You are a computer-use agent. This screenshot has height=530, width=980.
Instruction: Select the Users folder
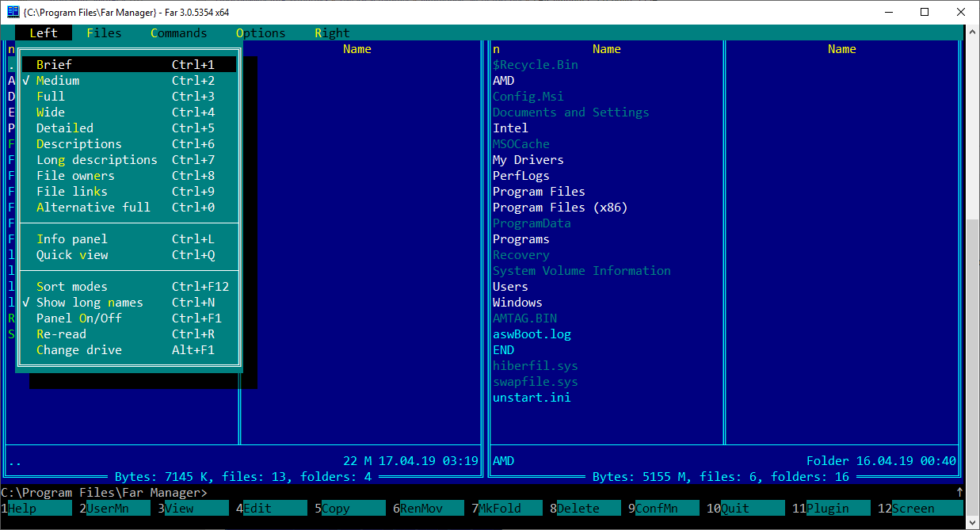click(x=510, y=287)
